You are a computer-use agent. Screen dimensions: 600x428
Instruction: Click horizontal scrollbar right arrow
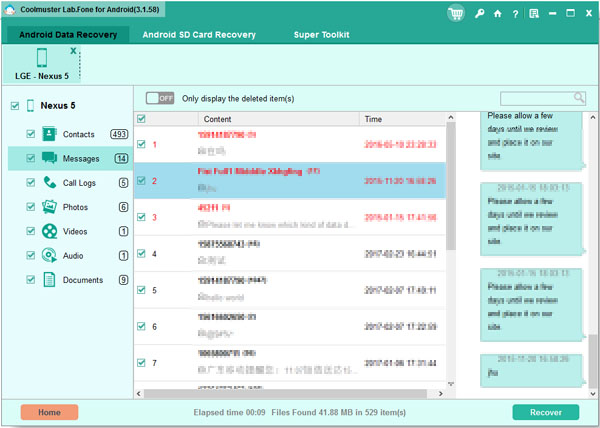pyautogui.click(x=440, y=394)
